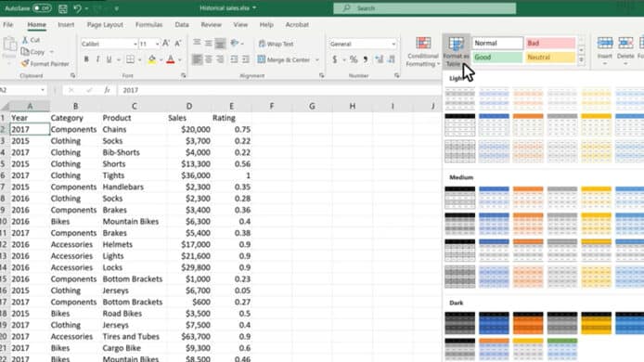Open the Undo history dropdown arrow

86,8
